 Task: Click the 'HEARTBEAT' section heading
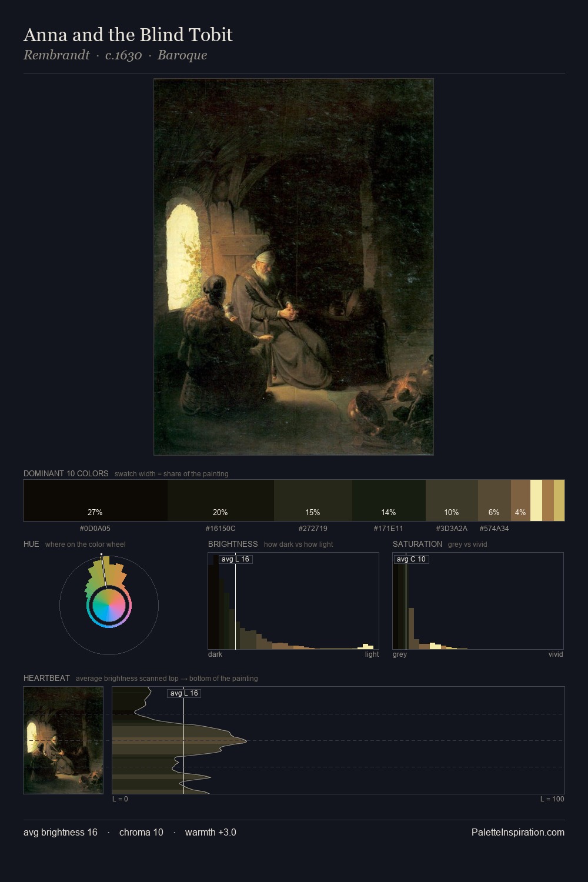[46, 678]
